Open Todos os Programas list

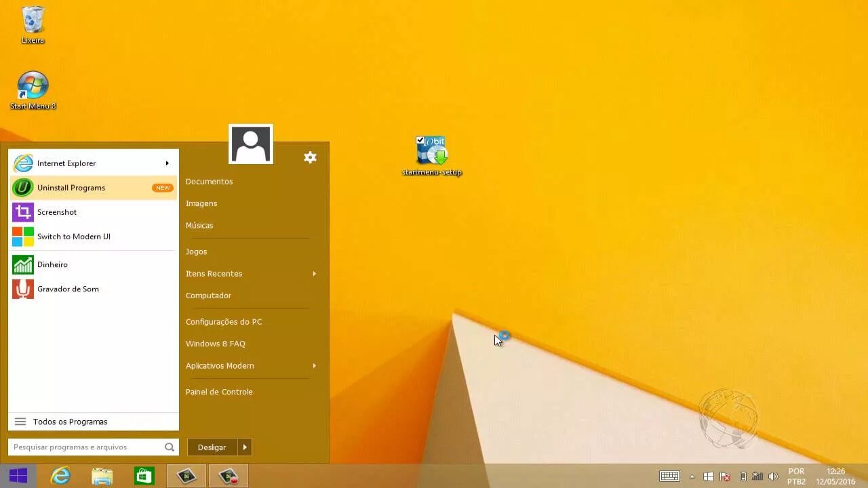pos(94,422)
